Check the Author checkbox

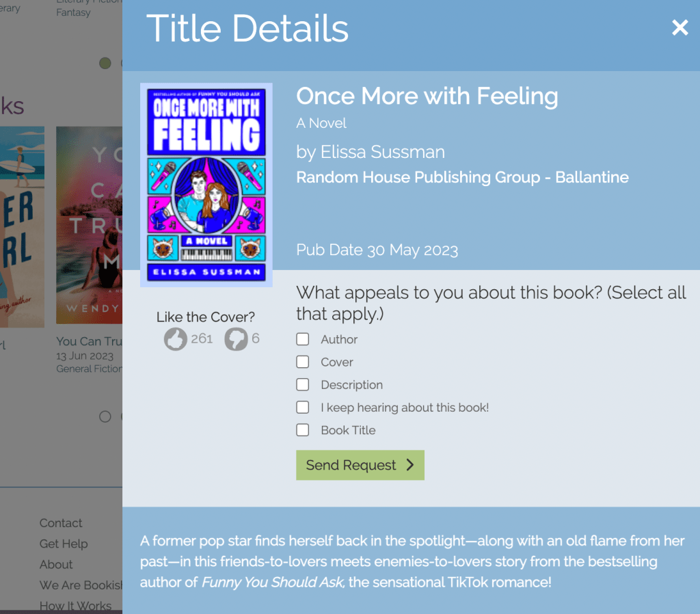pyautogui.click(x=303, y=340)
